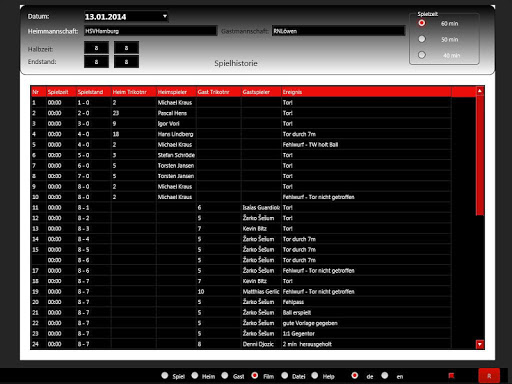The height and width of the screenshot is (384, 512).
Task: Switch to the Spiel view
Action: pos(165,375)
